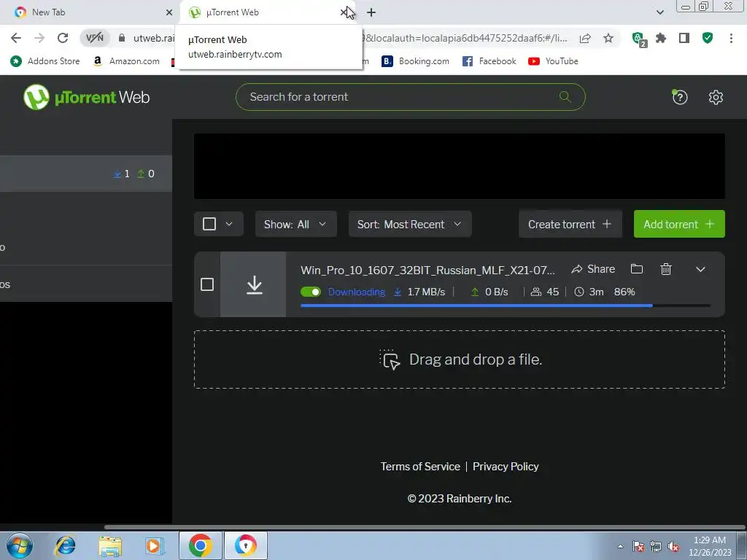747x560 pixels.
Task: Switch to Chrome in the taskbar
Action: (x=201, y=545)
